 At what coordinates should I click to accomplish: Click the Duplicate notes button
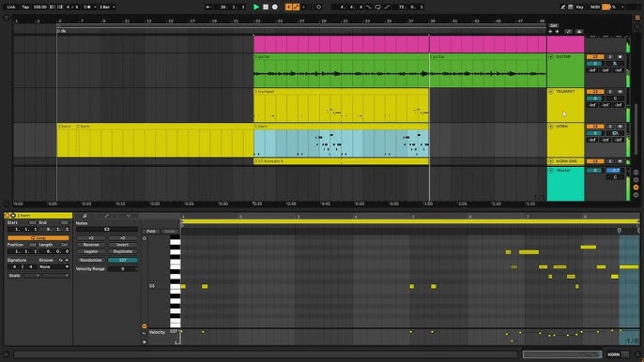(122, 251)
